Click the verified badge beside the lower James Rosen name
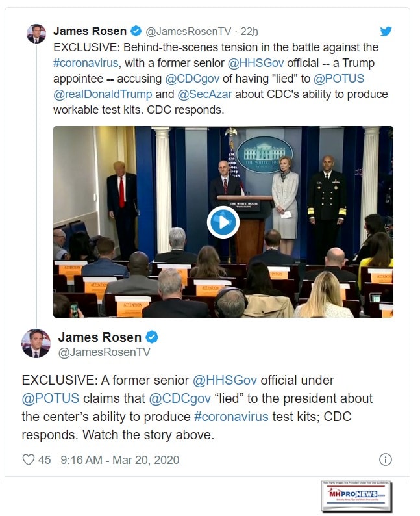 (x=152, y=337)
